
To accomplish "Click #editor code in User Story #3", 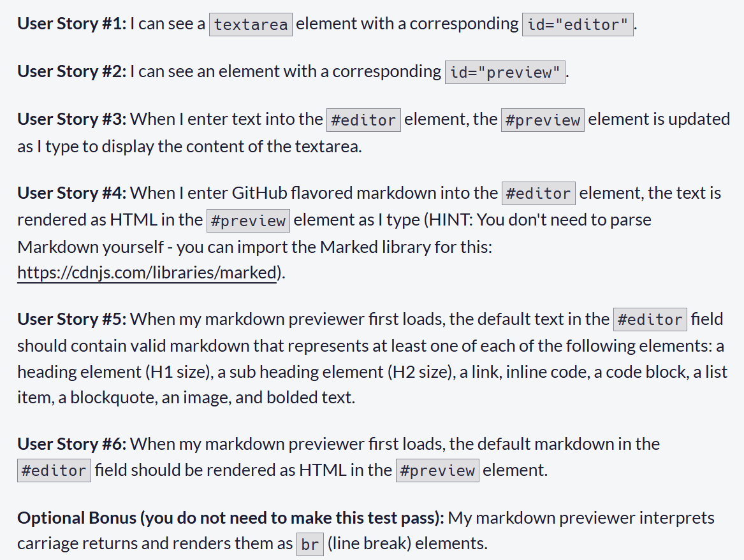I will 363,120.
